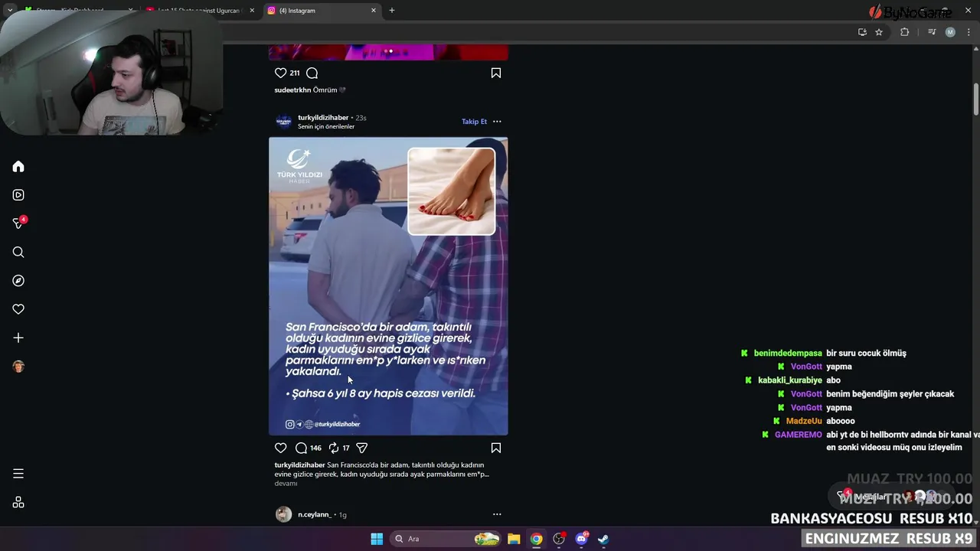Open the media control icon in Chrome toolbar
The image size is (980, 551).
(932, 32)
